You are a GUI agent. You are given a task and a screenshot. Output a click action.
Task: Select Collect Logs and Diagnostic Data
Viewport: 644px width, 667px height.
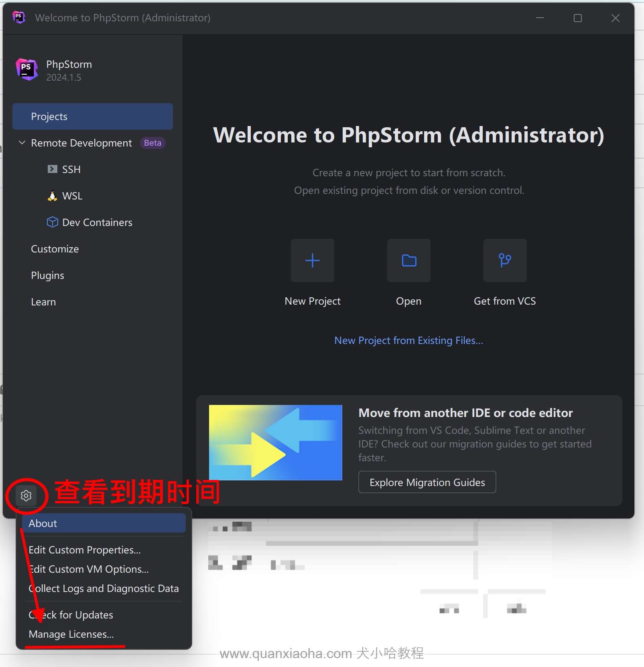pyautogui.click(x=104, y=588)
